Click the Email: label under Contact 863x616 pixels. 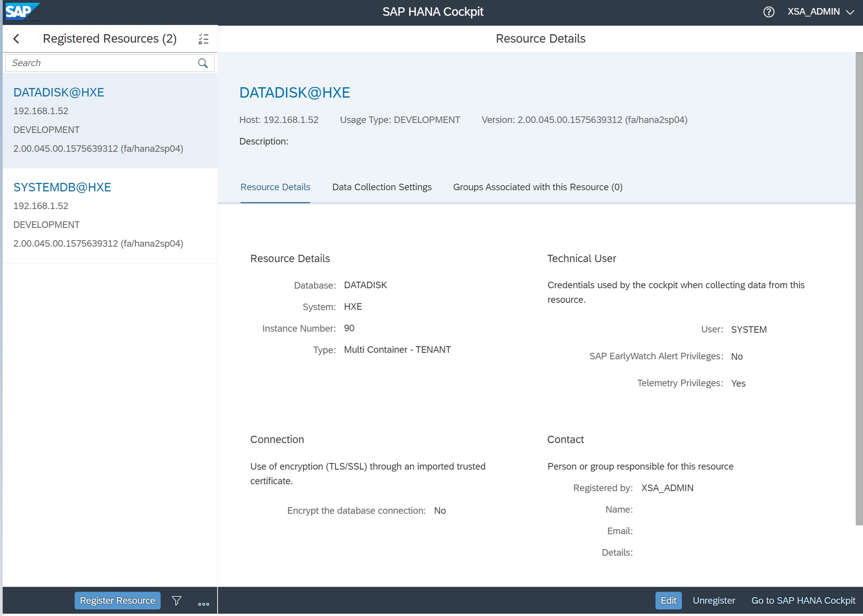coord(620,531)
